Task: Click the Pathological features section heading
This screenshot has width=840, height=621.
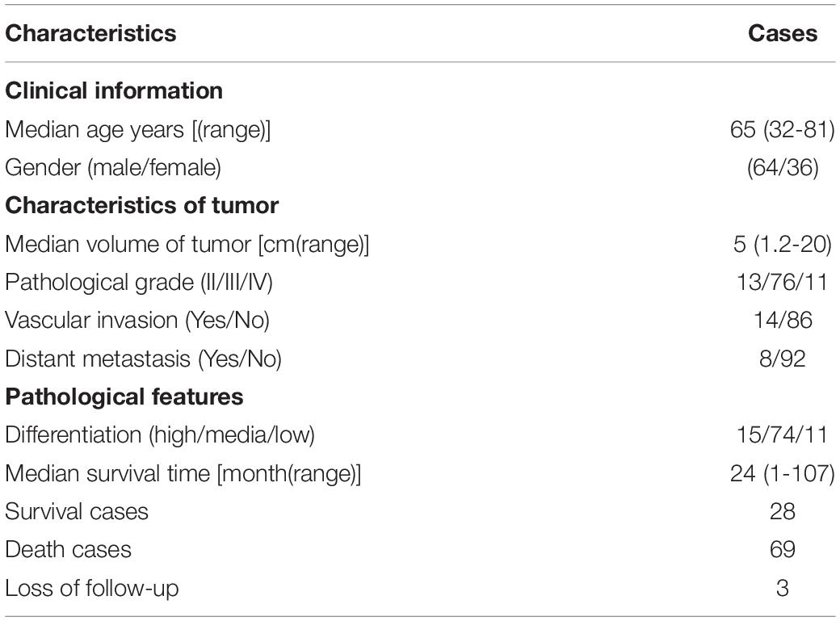Action: pyautogui.click(x=124, y=397)
